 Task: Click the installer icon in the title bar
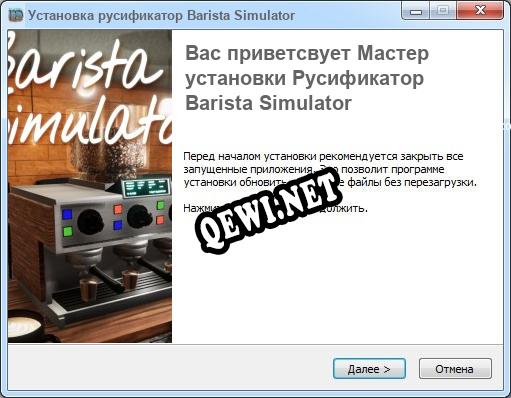[16, 15]
